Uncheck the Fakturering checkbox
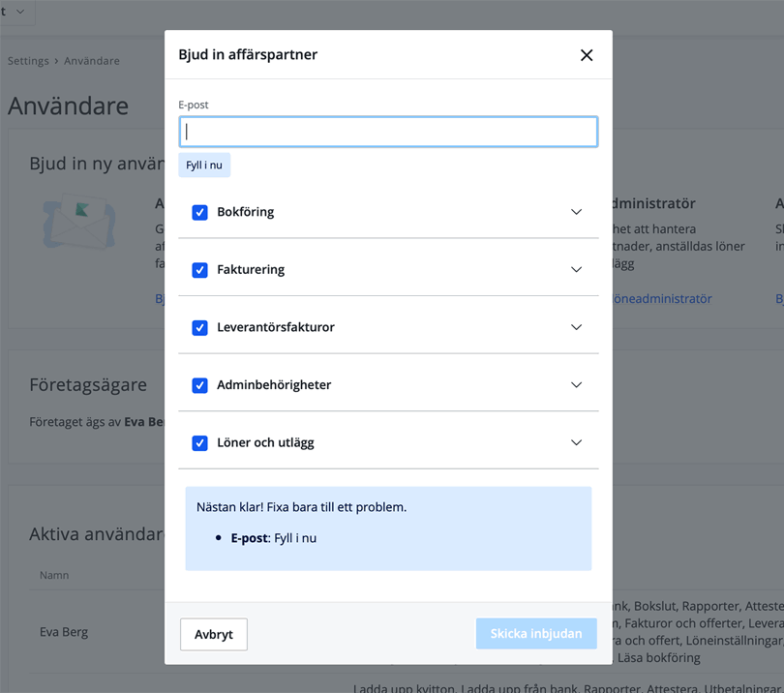Screen dimensions: 784x693 200,270
